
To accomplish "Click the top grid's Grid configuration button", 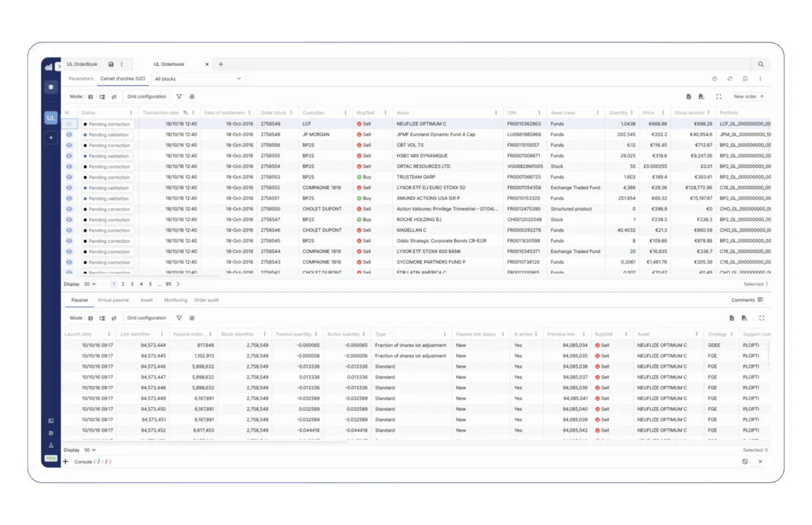I will tap(147, 97).
